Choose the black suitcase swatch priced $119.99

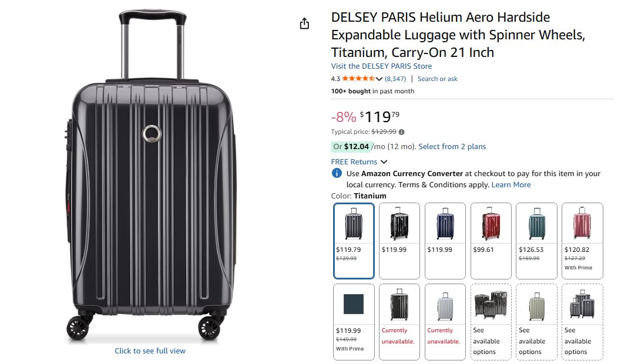pyautogui.click(x=399, y=240)
